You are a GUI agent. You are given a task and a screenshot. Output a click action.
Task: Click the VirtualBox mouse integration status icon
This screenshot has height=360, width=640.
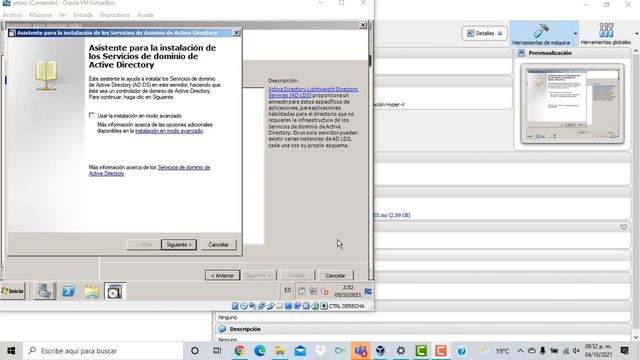pos(315,306)
